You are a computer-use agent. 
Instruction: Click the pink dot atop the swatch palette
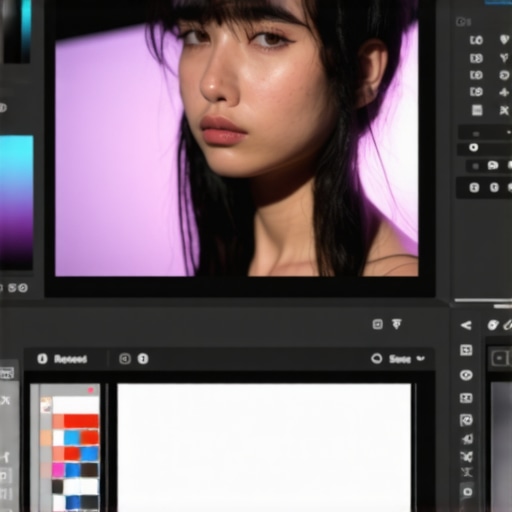pyautogui.click(x=91, y=390)
